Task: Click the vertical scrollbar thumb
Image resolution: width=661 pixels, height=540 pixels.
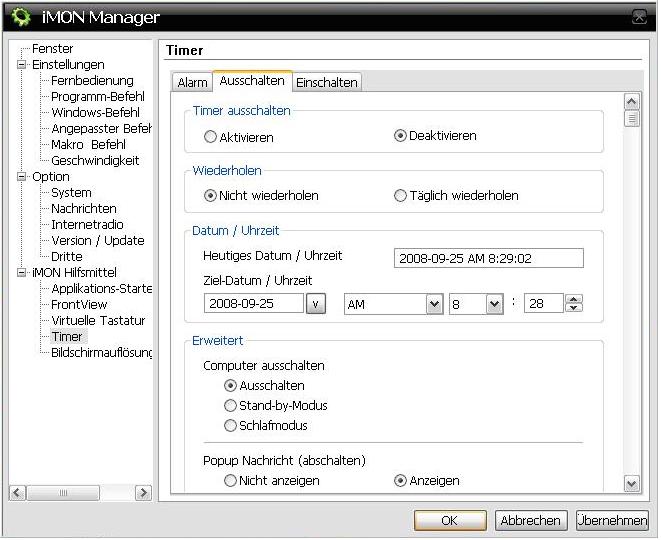Action: [631, 119]
